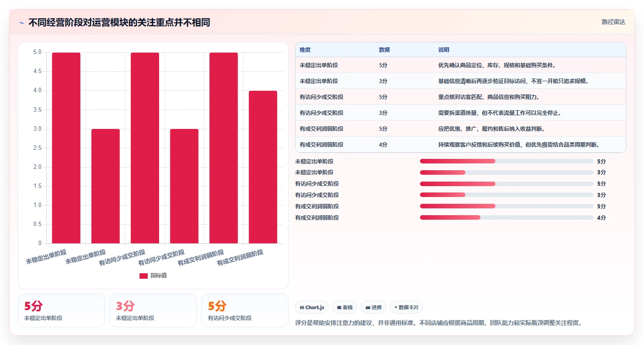This screenshot has width=644, height=345.
Task: Click the Chart.js tag chip
Action: (312, 307)
